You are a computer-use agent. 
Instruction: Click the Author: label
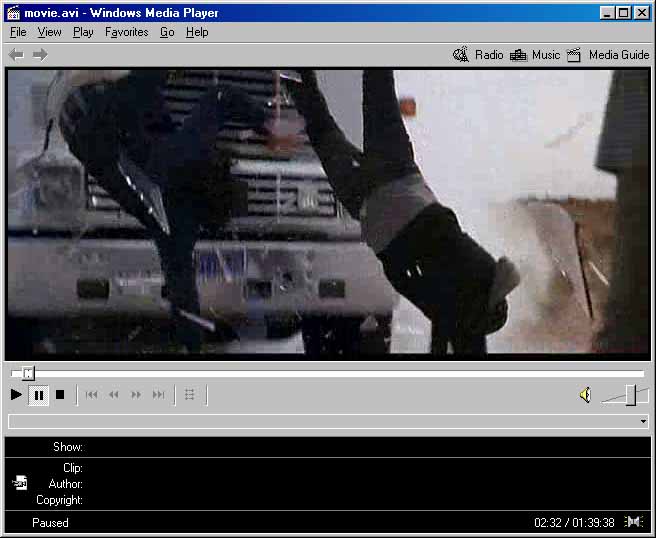click(x=65, y=484)
